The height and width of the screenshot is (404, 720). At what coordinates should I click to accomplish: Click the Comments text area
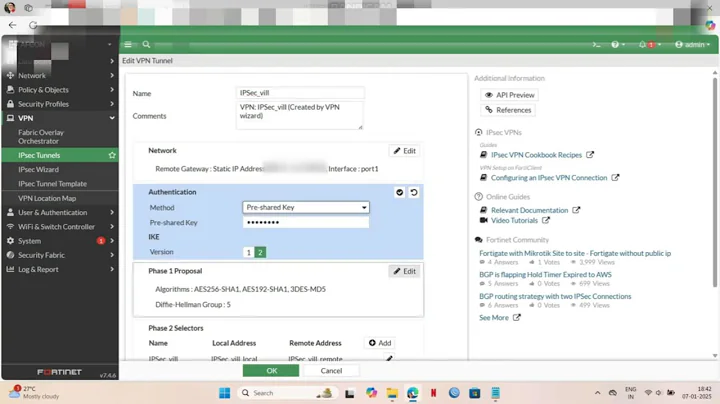point(299,115)
